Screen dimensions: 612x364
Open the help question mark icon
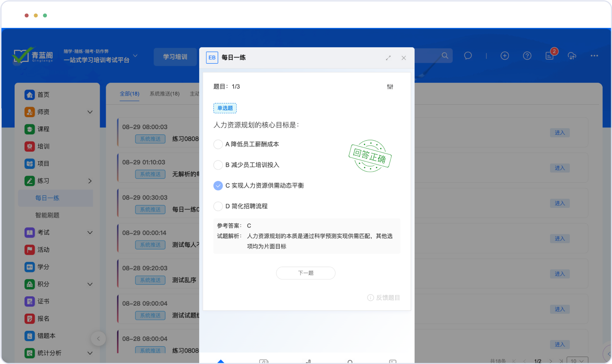[527, 56]
